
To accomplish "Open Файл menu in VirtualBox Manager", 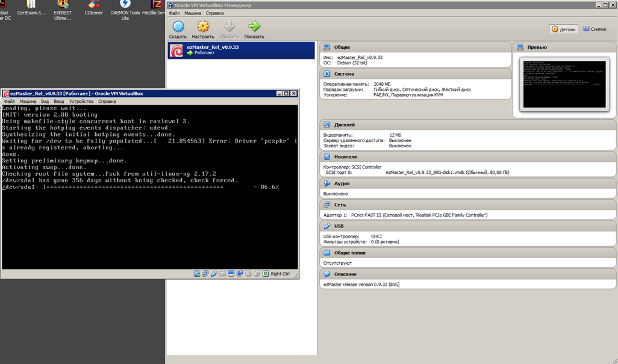I will [x=174, y=13].
